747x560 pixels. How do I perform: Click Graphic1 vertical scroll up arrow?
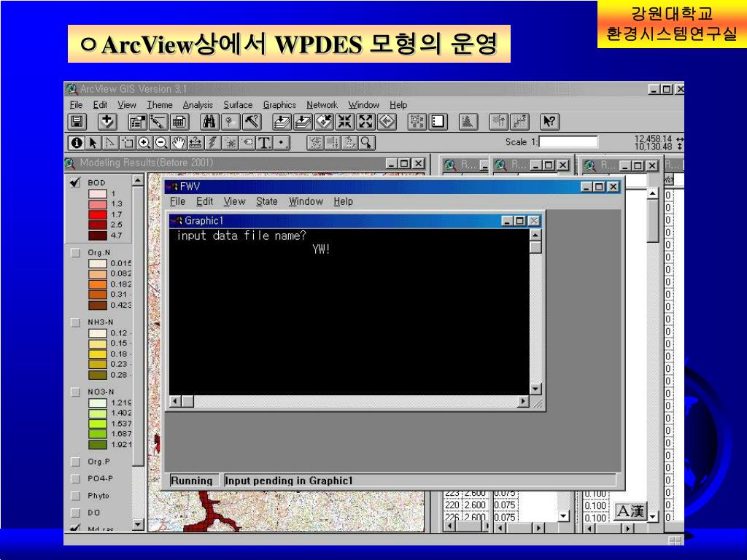click(x=535, y=236)
